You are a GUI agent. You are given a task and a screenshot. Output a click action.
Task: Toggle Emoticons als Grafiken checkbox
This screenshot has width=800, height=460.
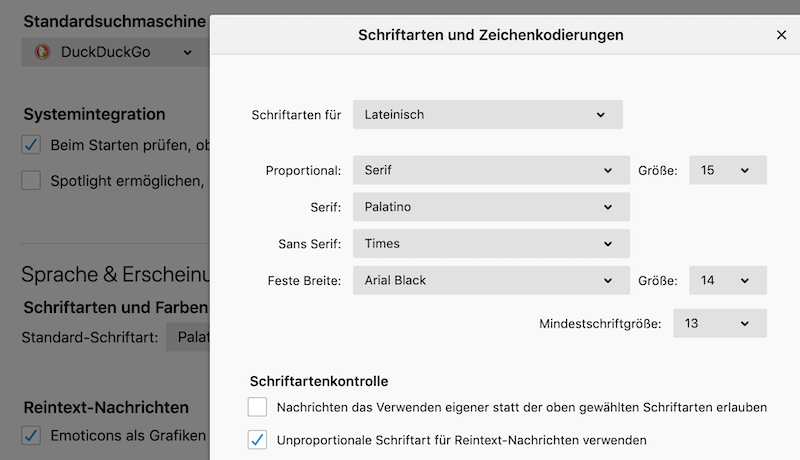point(32,435)
